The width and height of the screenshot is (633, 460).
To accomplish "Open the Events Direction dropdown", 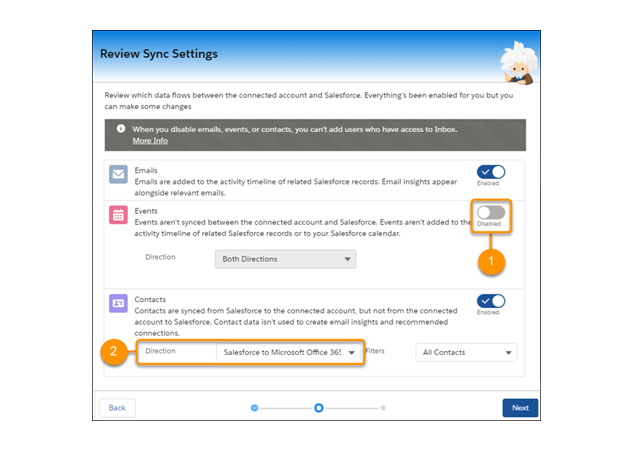I will [x=286, y=259].
